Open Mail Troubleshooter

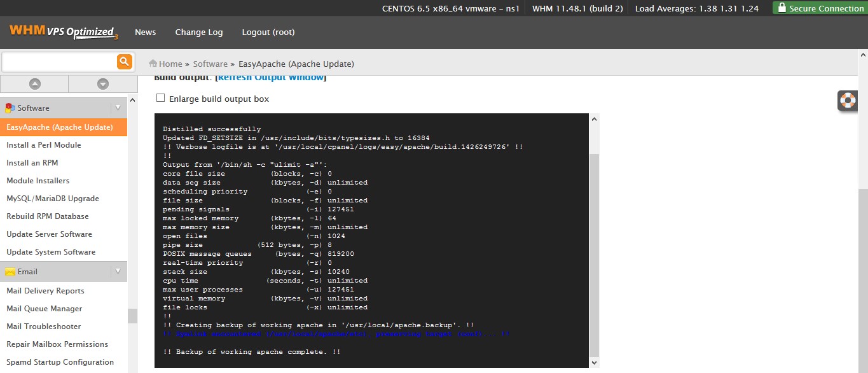pyautogui.click(x=44, y=327)
